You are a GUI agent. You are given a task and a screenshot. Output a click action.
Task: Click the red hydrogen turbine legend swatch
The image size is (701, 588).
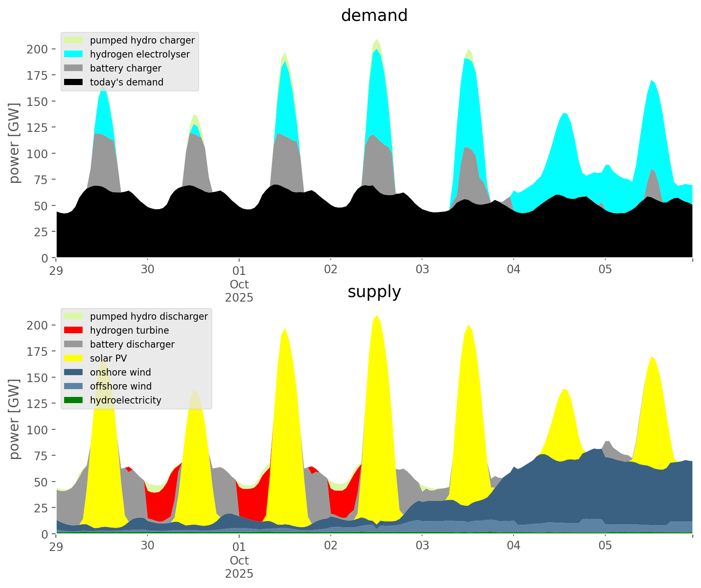pyautogui.click(x=74, y=330)
